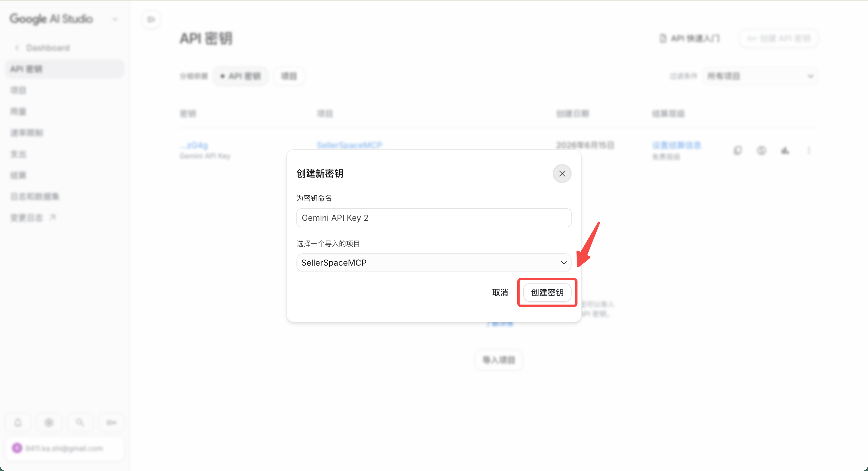868x471 pixels.
Task: Click the key name field 'Gemini API Key 2'
Action: (434, 217)
